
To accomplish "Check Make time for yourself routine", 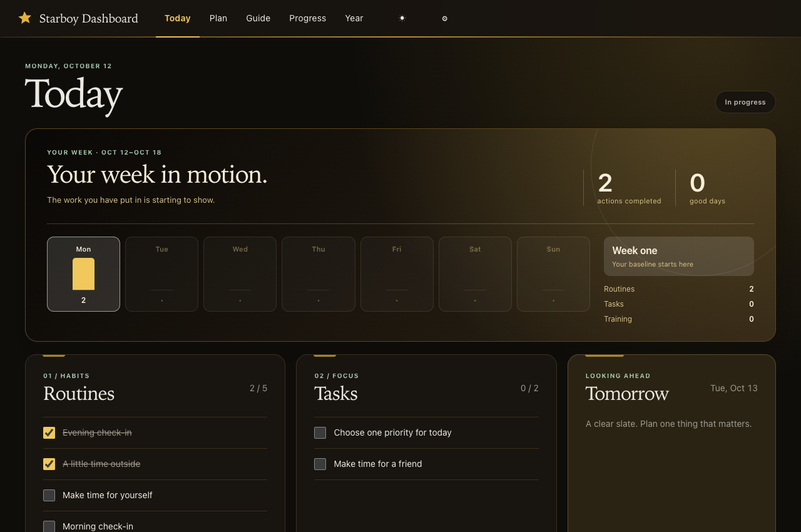I will click(49, 495).
